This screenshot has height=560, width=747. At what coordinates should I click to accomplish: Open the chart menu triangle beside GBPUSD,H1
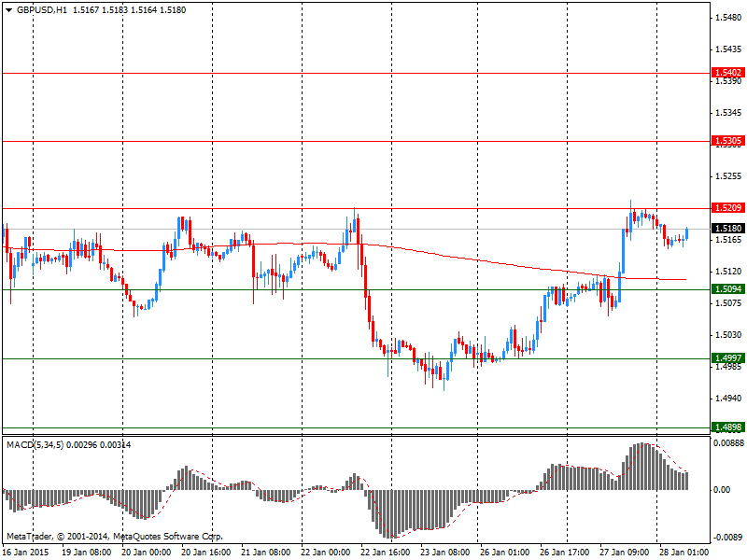pos(9,10)
